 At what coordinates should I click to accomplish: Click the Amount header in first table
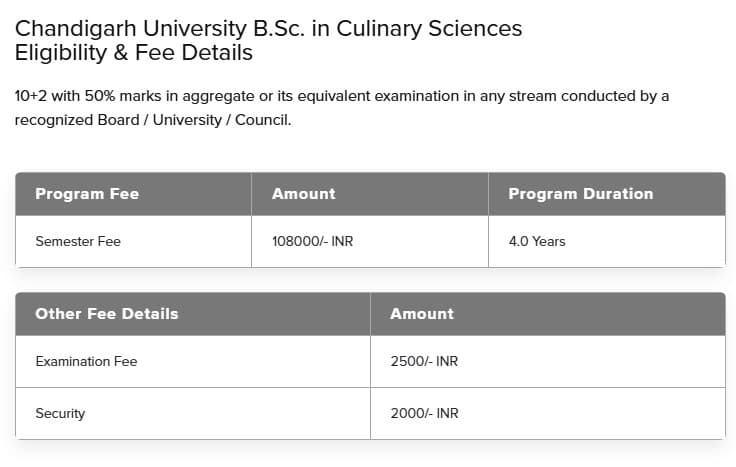click(x=304, y=194)
